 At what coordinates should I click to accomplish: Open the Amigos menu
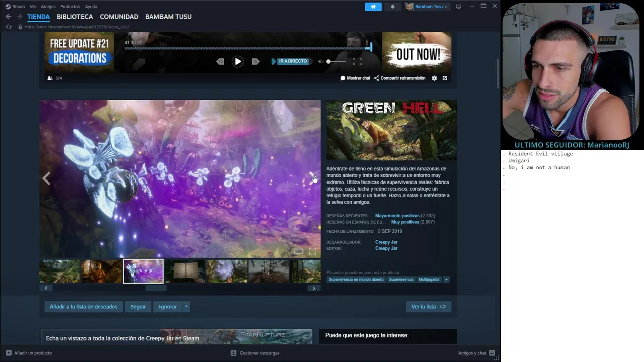tap(48, 7)
